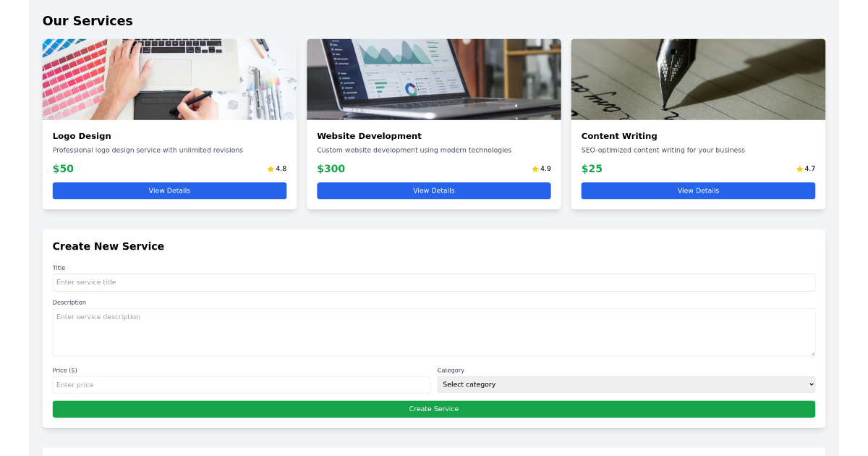
Task: Click the $300 price on Website Development card
Action: [x=331, y=168]
